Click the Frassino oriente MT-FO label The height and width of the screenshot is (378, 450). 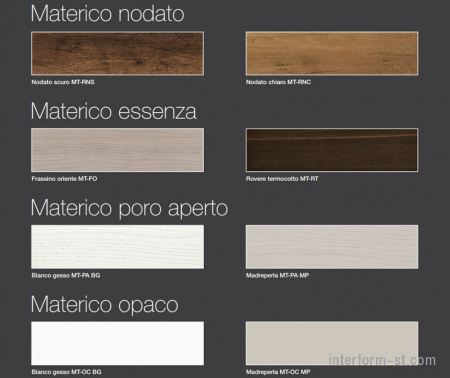coord(64,179)
